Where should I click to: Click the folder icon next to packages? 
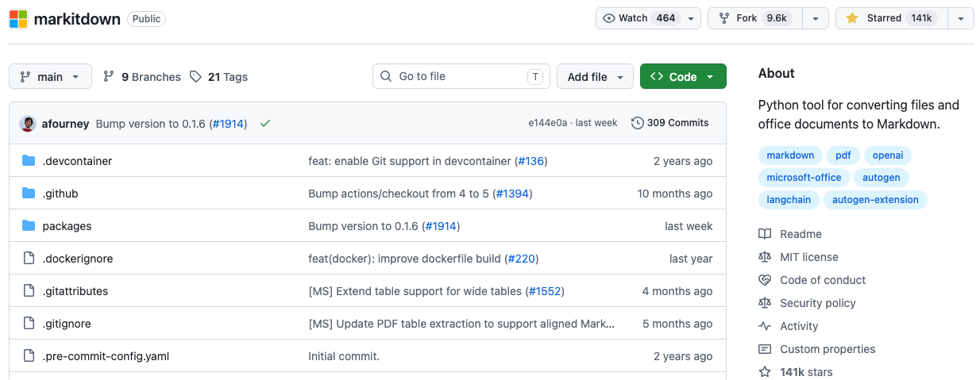pos(29,225)
